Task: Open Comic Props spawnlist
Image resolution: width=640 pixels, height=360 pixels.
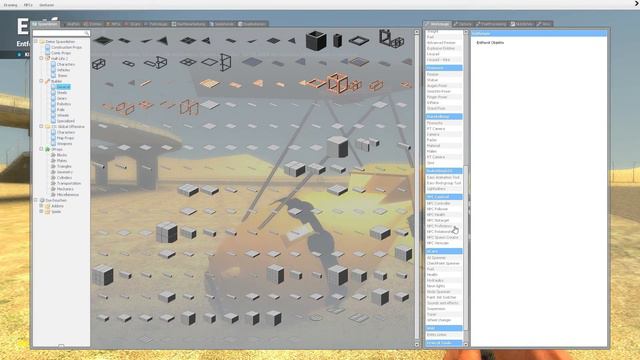Action: (x=61, y=53)
